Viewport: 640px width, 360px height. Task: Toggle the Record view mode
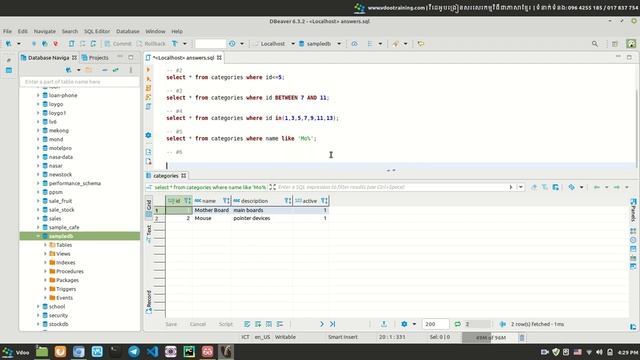click(x=149, y=301)
